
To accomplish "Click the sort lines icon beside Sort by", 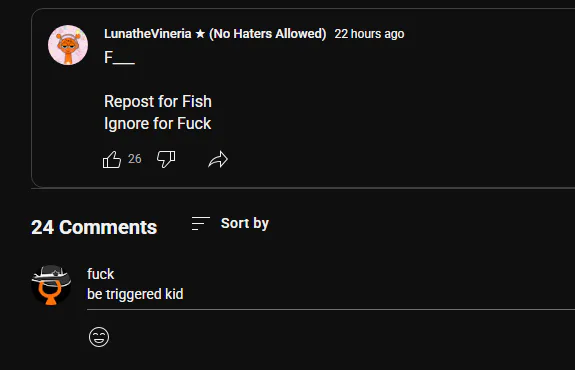I will tap(200, 223).
